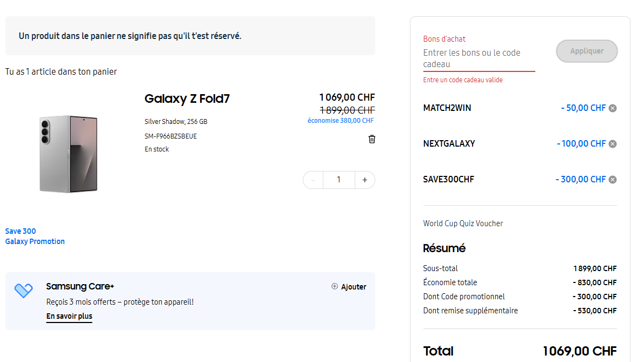
Task: Click the économise 380,00 CHF text
Action: pyautogui.click(x=341, y=121)
